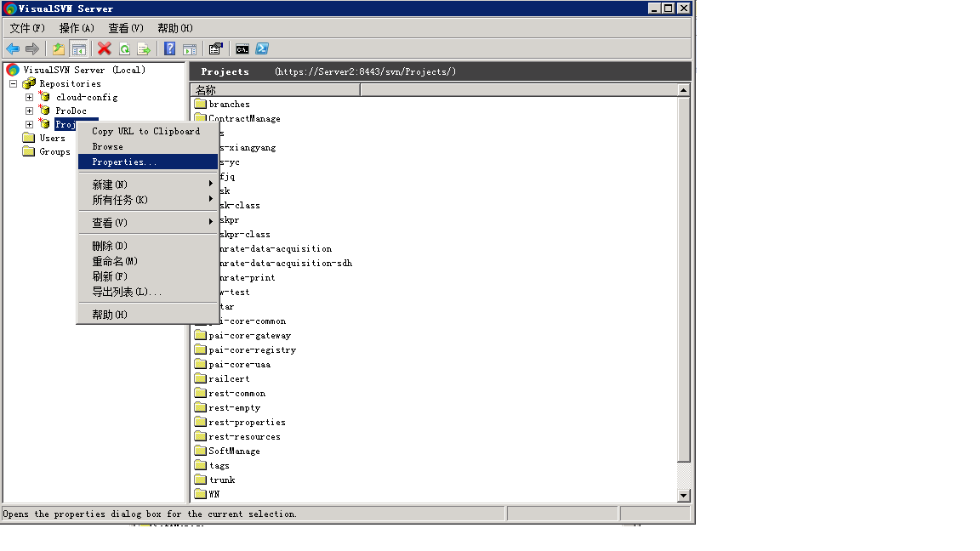Click the Groups folder icon
980x551 pixels.
[29, 152]
